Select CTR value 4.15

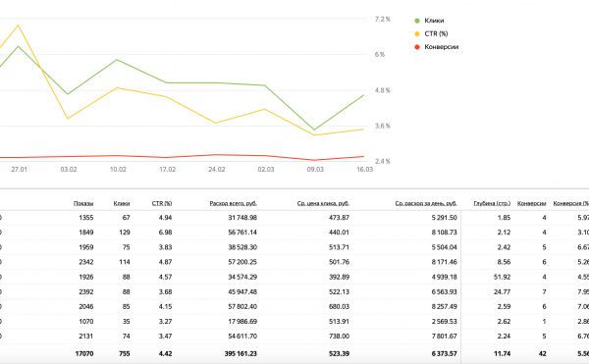pyautogui.click(x=165, y=306)
